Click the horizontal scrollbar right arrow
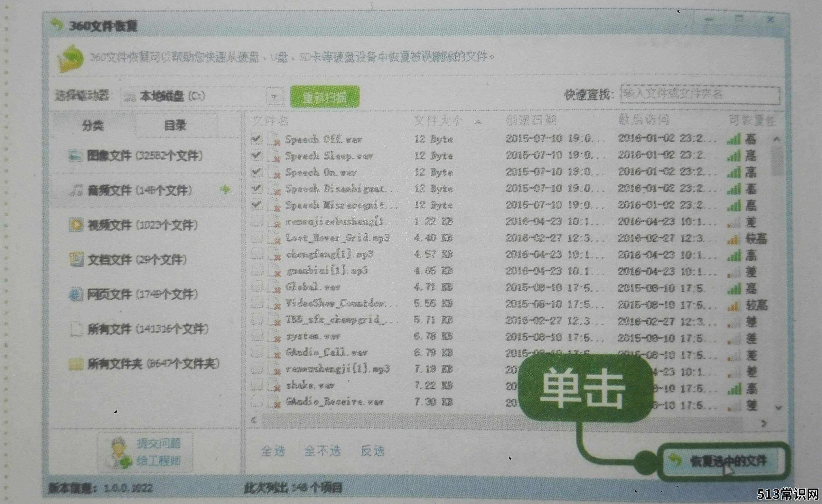This screenshot has height=504, width=822. 764,424
